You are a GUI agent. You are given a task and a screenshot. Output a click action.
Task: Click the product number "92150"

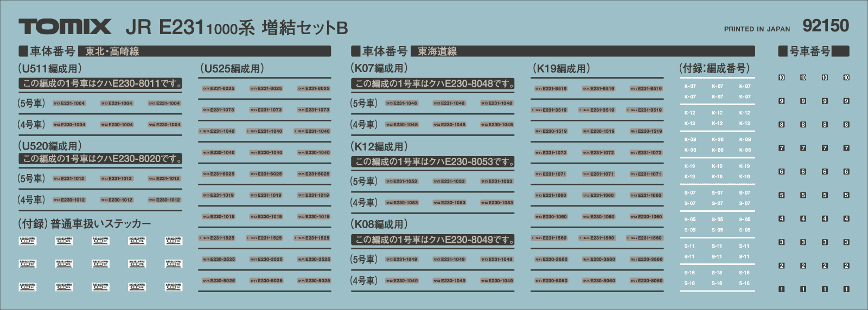pos(826,25)
